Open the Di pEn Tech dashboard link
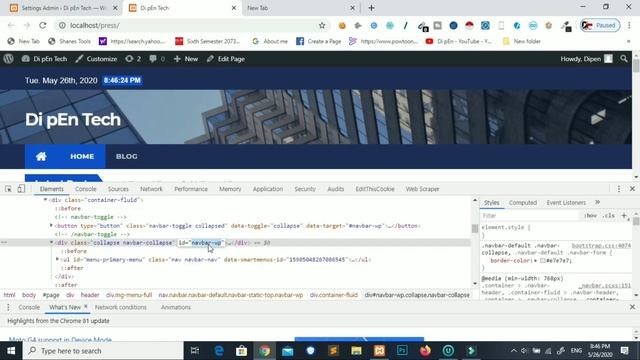The width and height of the screenshot is (640, 360). point(44,59)
